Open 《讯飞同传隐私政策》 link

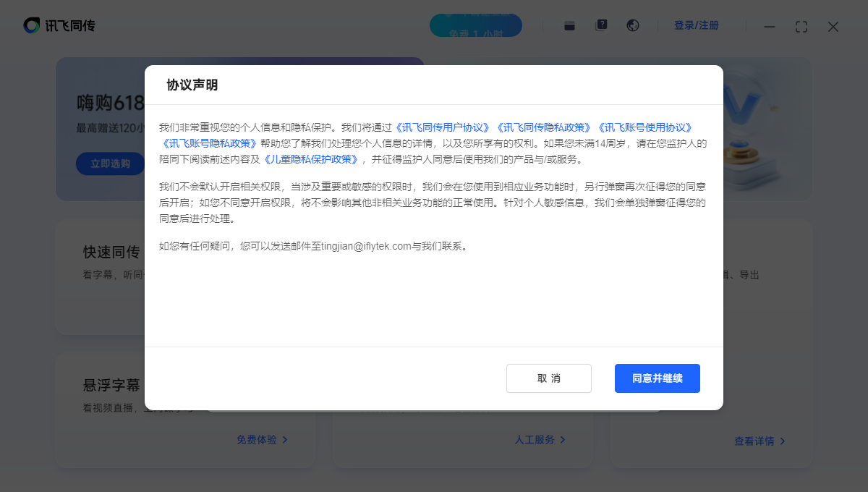pos(542,127)
